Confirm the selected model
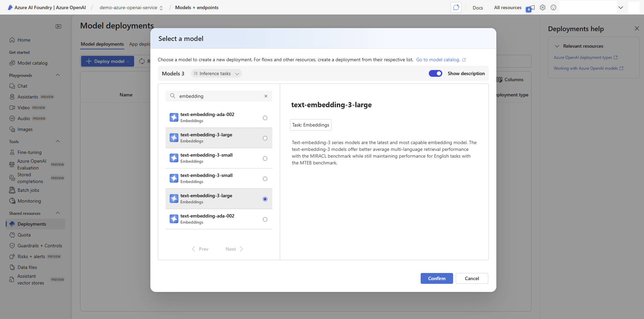The image size is (644, 319). pyautogui.click(x=436, y=278)
